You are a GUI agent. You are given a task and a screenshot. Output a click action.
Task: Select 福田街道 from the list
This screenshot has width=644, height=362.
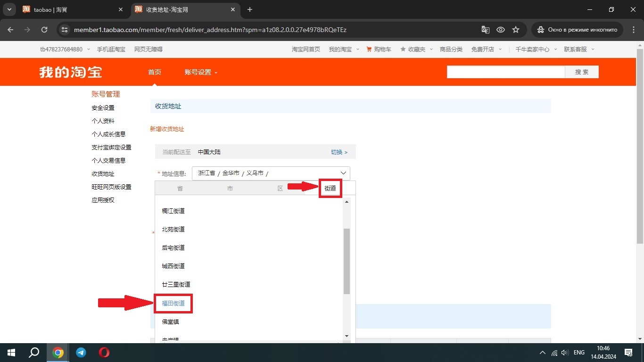[173, 303]
